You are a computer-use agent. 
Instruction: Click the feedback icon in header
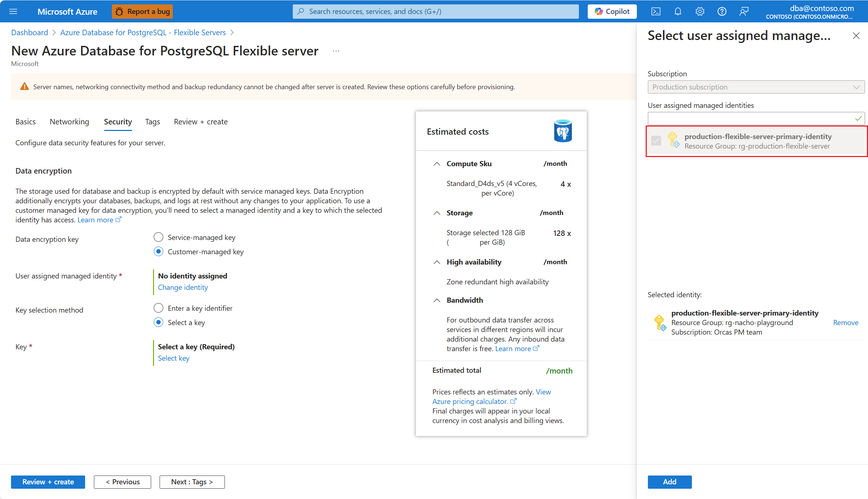click(744, 11)
